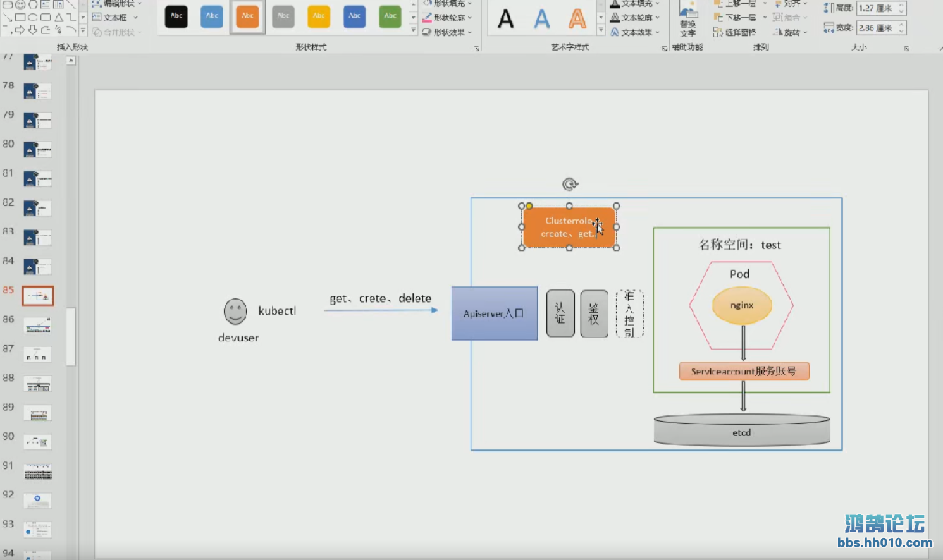This screenshot has height=560, width=943.
Task: Open slide 88 thumbnail
Action: point(38,384)
